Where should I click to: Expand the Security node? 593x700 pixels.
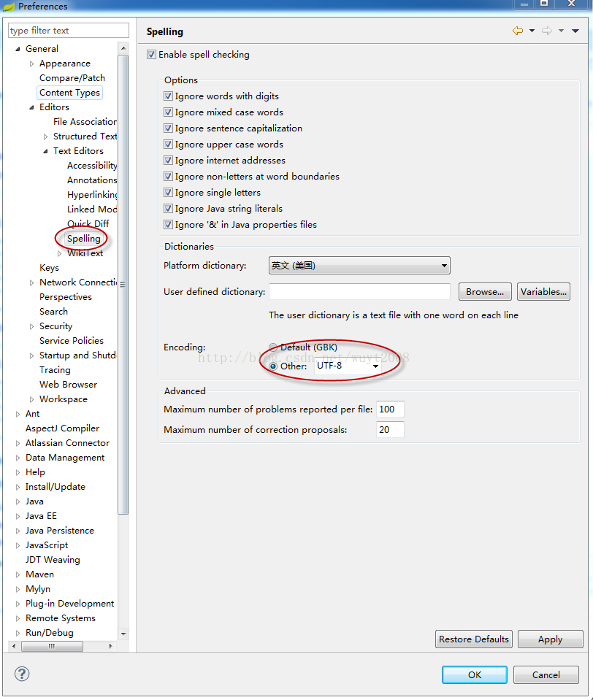[x=31, y=326]
